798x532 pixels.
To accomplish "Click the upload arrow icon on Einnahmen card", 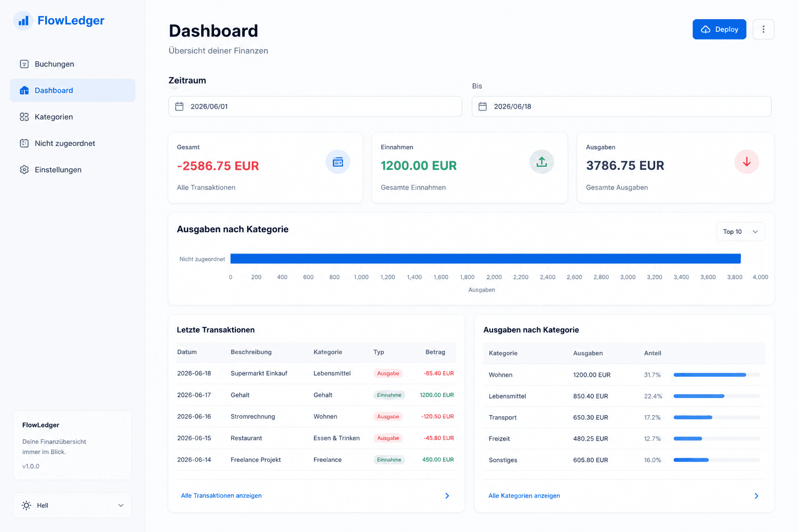I will point(542,162).
